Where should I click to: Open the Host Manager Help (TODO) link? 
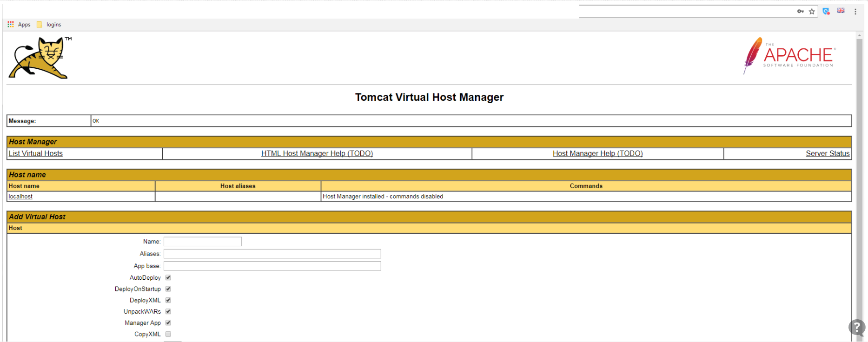click(598, 153)
